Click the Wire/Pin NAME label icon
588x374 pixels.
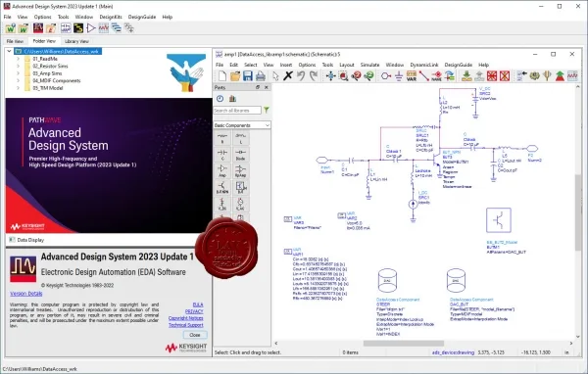436,76
